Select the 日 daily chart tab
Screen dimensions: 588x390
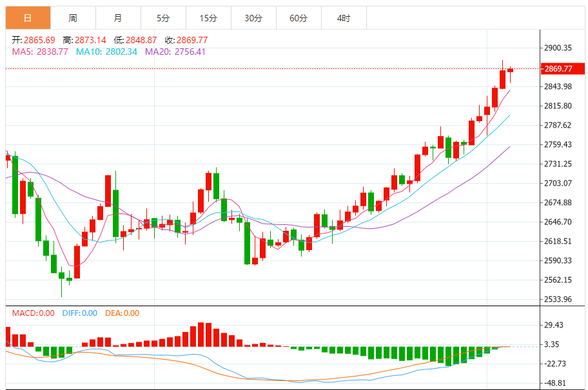tap(28, 17)
